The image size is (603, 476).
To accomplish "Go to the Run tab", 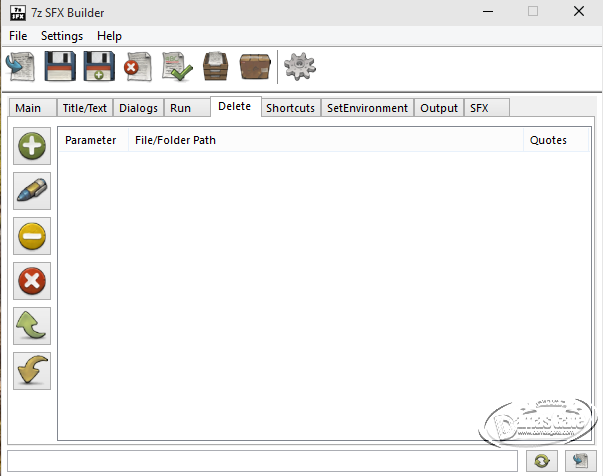I will (187, 108).
